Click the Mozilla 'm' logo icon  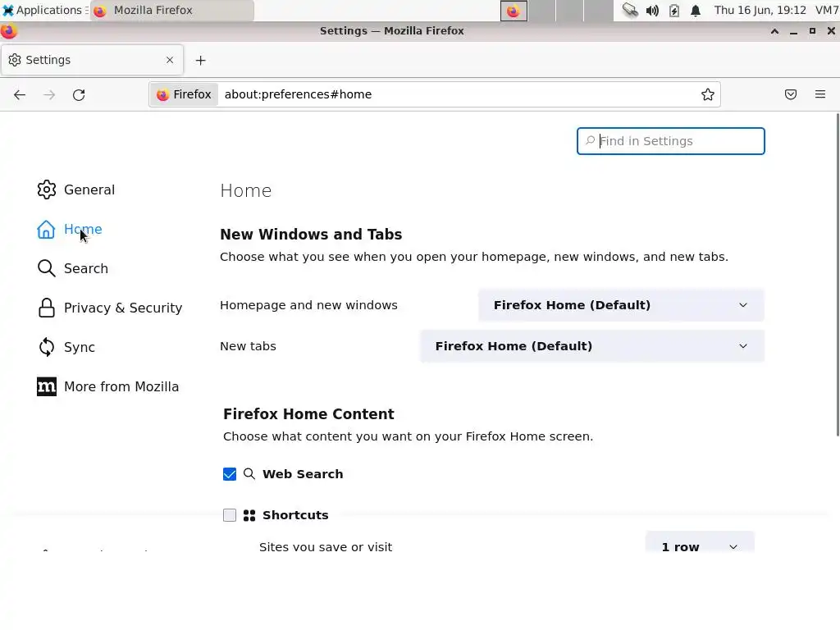[x=47, y=386]
